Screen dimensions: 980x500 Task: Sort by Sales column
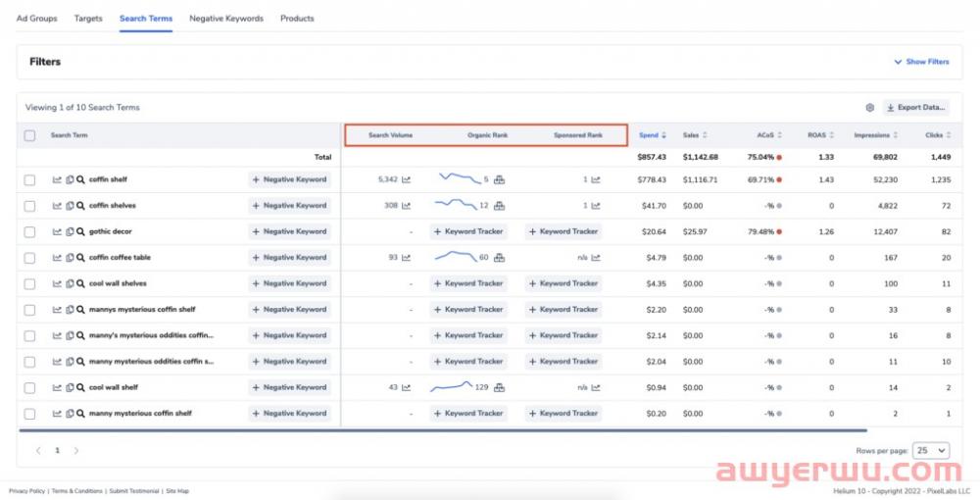pos(695,135)
